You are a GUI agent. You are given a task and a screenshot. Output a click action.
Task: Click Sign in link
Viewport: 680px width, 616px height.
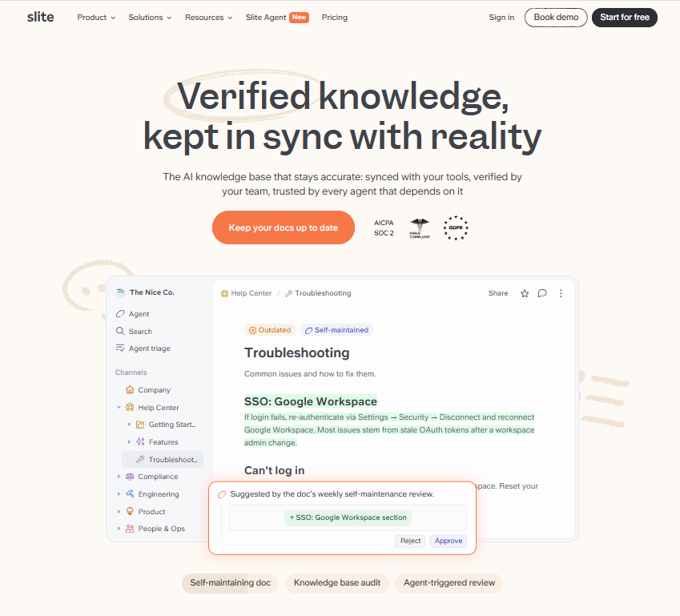(501, 18)
